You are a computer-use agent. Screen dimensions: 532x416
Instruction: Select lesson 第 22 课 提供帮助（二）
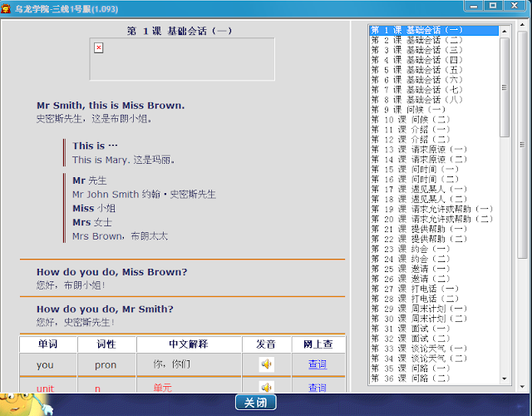[x=434, y=239]
